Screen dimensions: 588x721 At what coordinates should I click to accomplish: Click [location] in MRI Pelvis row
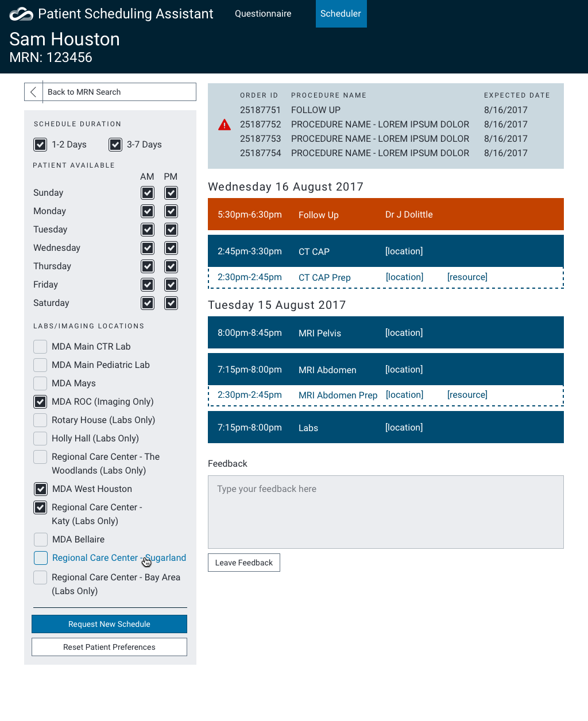tap(404, 333)
